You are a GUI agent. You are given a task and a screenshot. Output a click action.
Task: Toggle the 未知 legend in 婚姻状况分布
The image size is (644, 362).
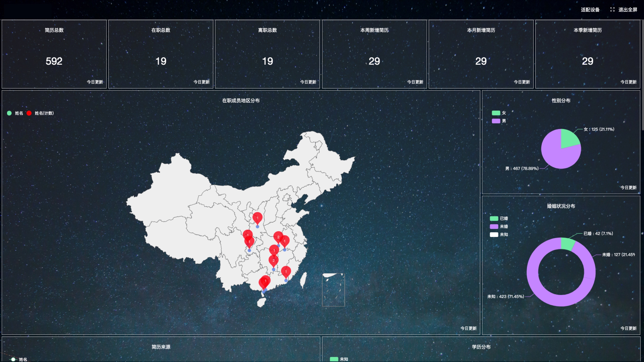pos(499,234)
